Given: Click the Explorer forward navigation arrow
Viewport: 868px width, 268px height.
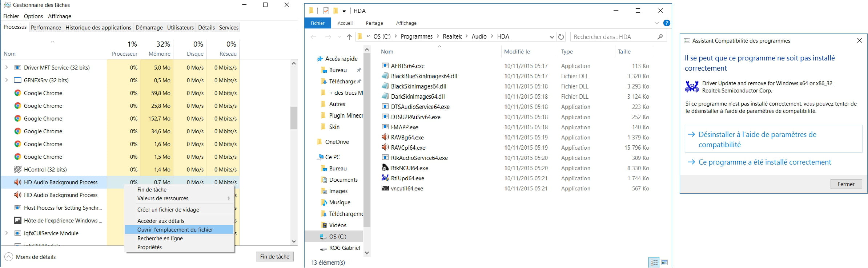Looking at the screenshot, I should (x=328, y=37).
